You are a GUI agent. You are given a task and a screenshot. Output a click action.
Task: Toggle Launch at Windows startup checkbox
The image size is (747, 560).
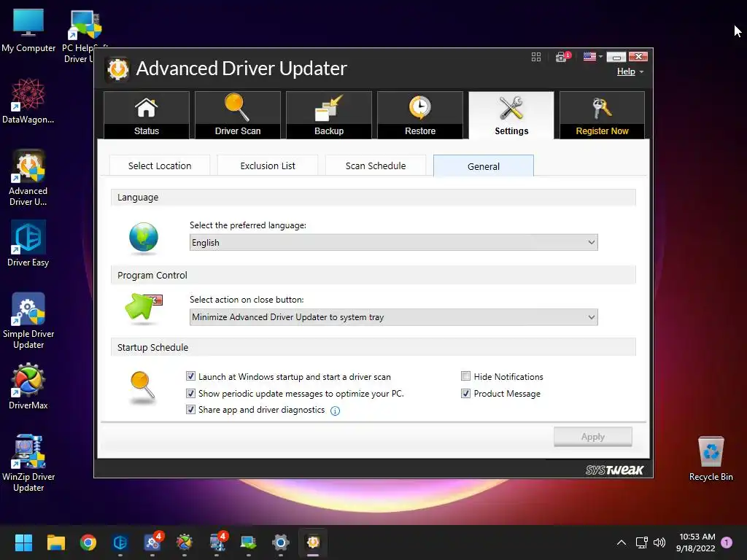click(x=190, y=376)
